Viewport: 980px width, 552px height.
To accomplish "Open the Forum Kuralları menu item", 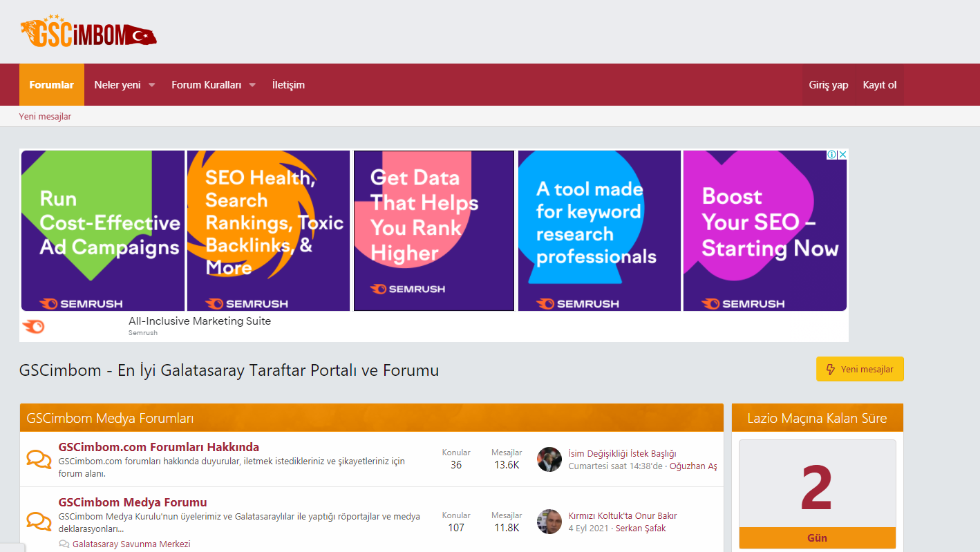I will pyautogui.click(x=207, y=85).
